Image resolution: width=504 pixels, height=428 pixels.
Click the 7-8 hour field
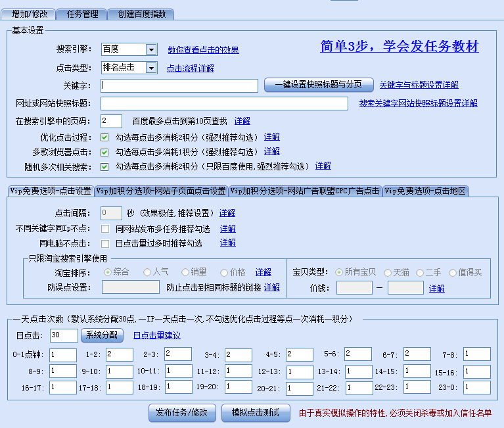click(x=477, y=354)
